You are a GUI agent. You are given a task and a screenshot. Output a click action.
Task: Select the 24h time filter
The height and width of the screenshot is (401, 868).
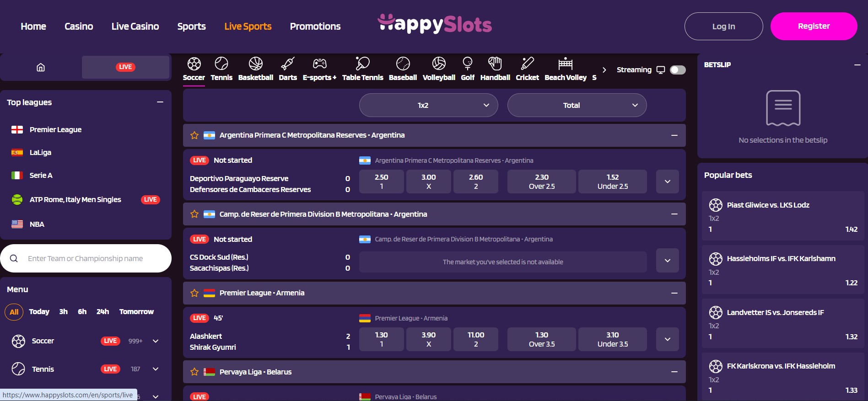(x=102, y=312)
